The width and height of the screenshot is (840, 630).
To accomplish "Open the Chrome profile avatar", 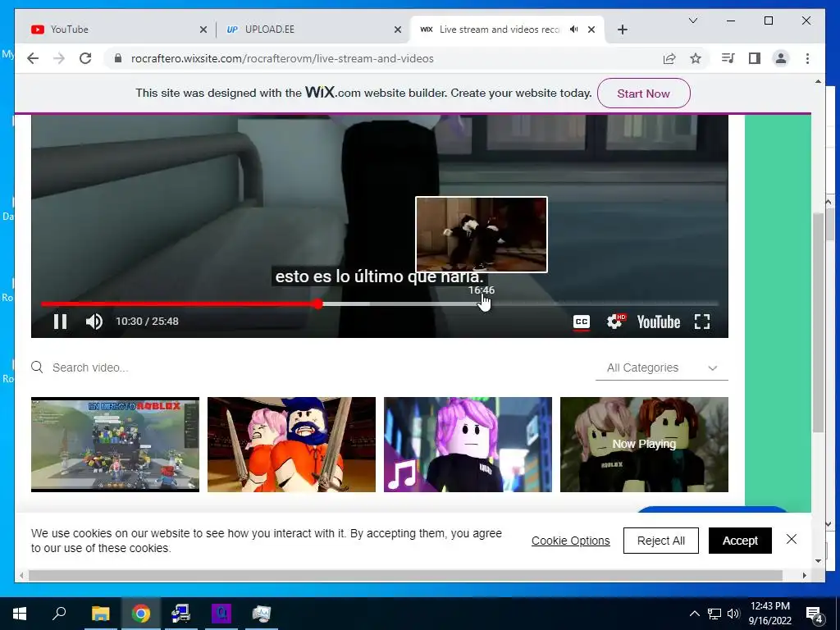I will (x=781, y=58).
